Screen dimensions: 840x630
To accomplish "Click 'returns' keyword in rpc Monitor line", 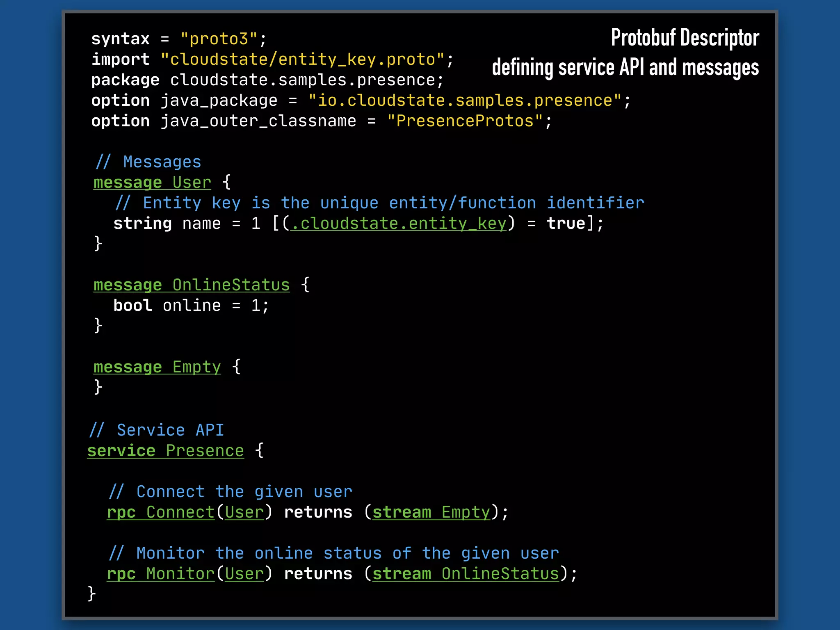I will coord(318,574).
